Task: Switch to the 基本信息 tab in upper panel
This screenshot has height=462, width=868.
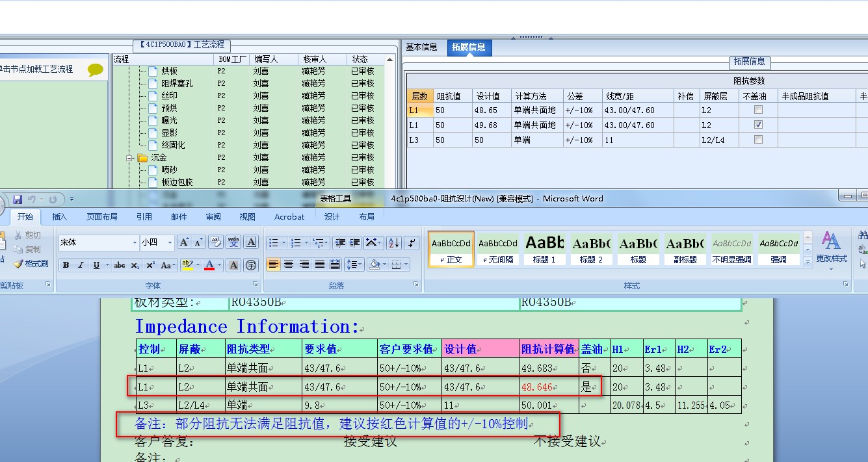Action: pyautogui.click(x=422, y=47)
